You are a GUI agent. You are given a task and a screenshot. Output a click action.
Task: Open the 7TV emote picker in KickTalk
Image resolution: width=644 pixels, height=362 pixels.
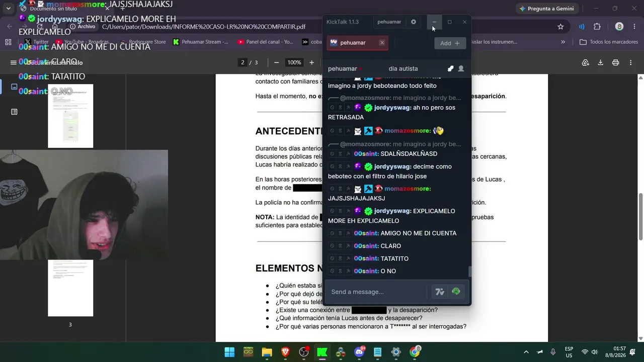tap(440, 292)
